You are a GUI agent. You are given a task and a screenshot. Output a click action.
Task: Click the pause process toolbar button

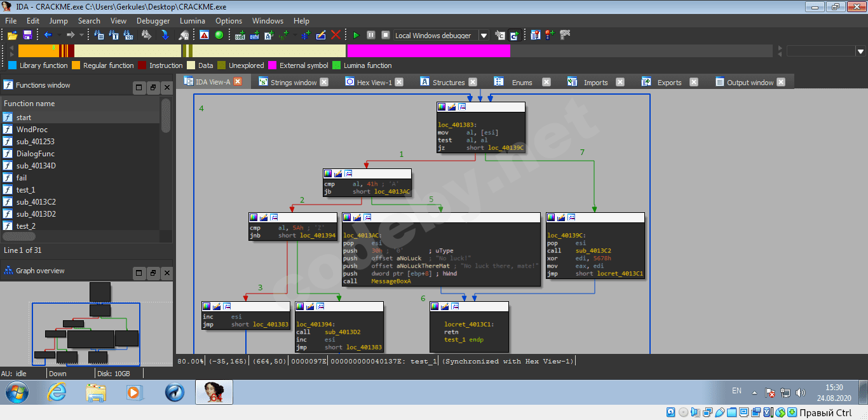click(370, 36)
